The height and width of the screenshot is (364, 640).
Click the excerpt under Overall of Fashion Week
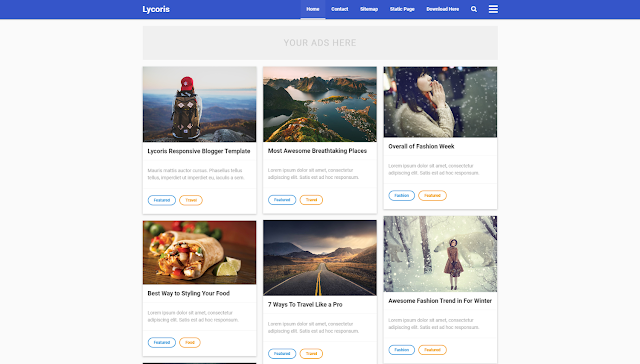(x=433, y=169)
